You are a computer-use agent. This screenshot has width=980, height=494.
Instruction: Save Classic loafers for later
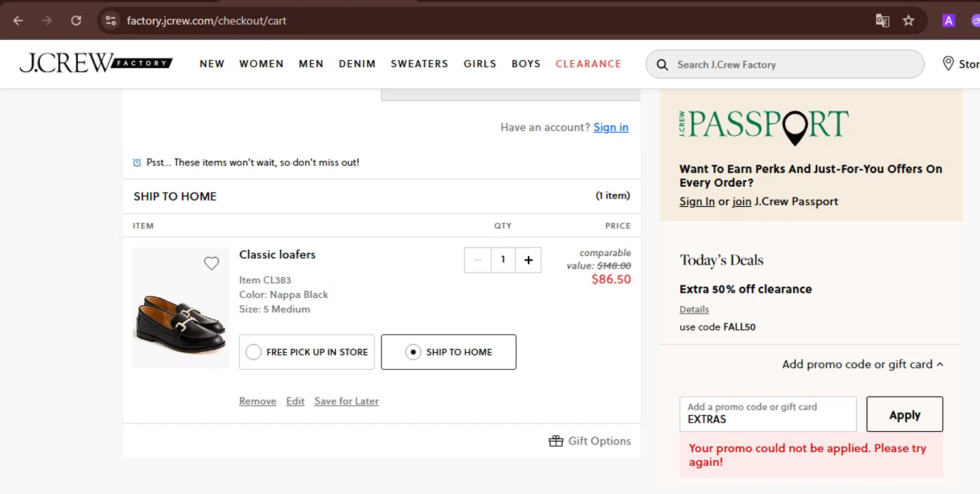click(346, 401)
